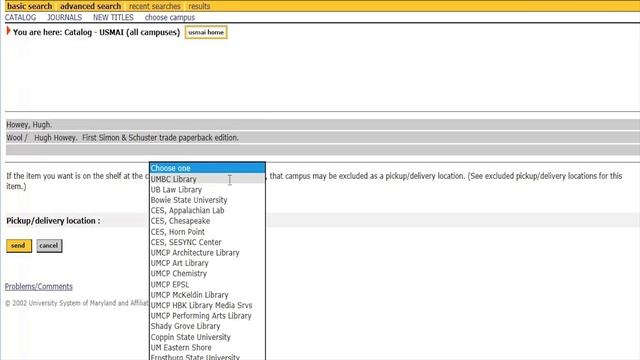This screenshot has width=640, height=360.
Task: Select UM Eastern Shore option
Action: (207, 348)
